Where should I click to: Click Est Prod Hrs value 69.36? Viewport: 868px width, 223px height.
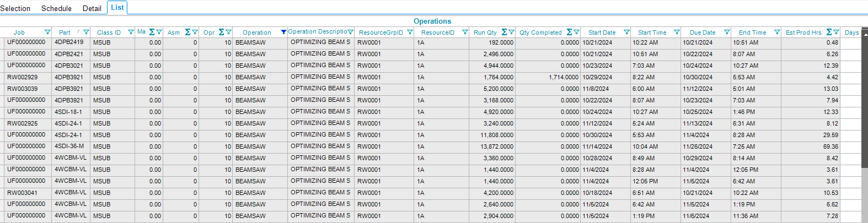coord(831,146)
